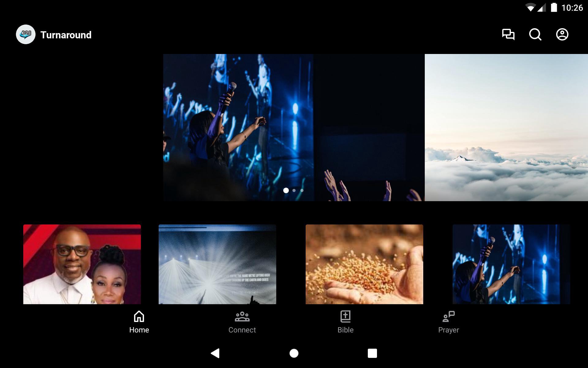Viewport: 588px width, 368px height.
Task: Tap the Home house icon
Action: [139, 316]
